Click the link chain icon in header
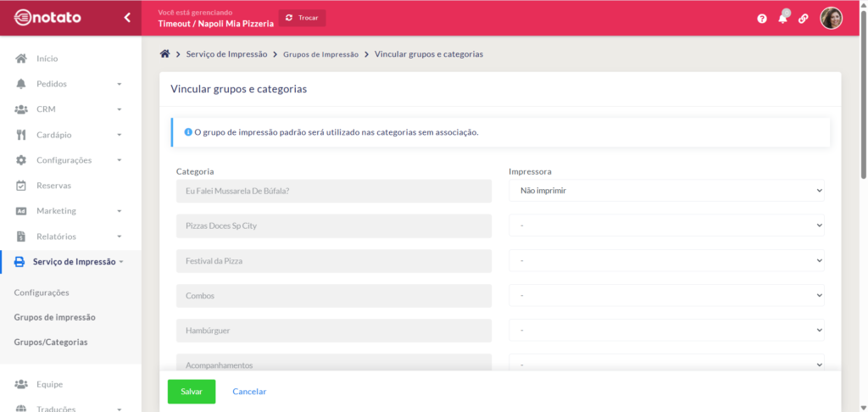Screen dimensions: 868x412 pos(803,19)
